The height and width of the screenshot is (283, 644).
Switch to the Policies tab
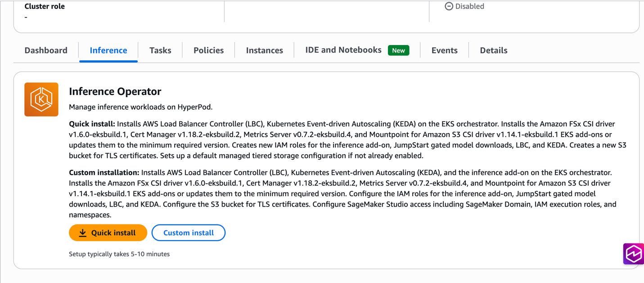[208, 50]
